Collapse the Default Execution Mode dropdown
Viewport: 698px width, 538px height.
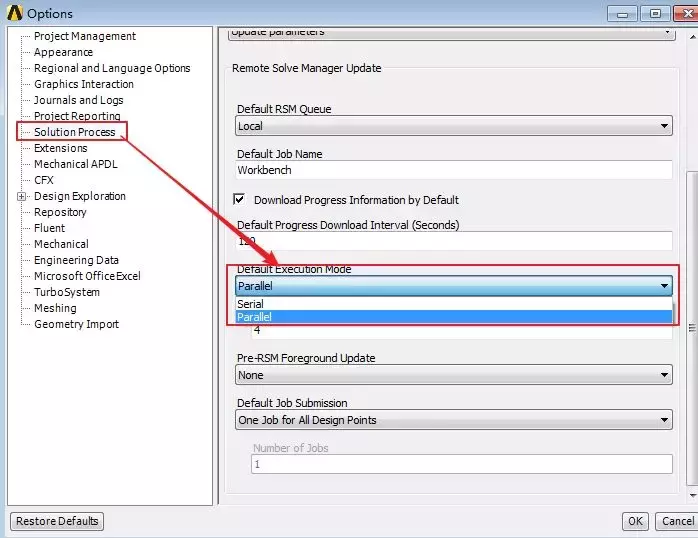(x=454, y=286)
